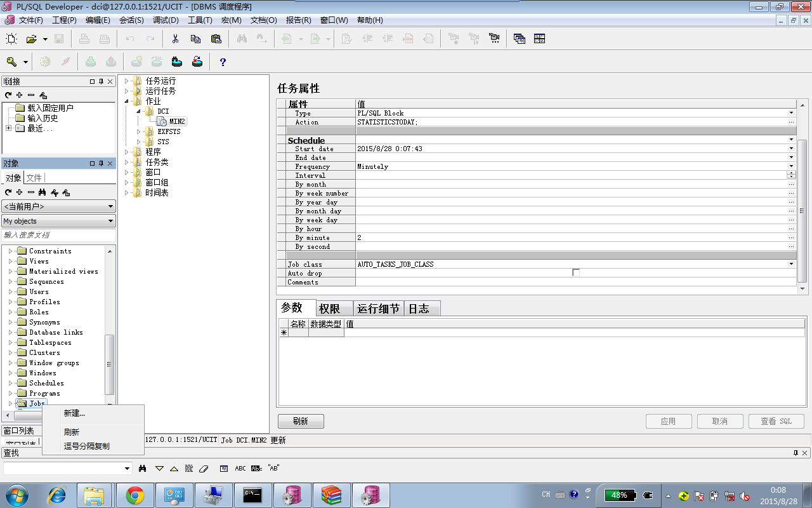Click the 输入搜索文档 search field
812x508 pixels.
point(58,235)
